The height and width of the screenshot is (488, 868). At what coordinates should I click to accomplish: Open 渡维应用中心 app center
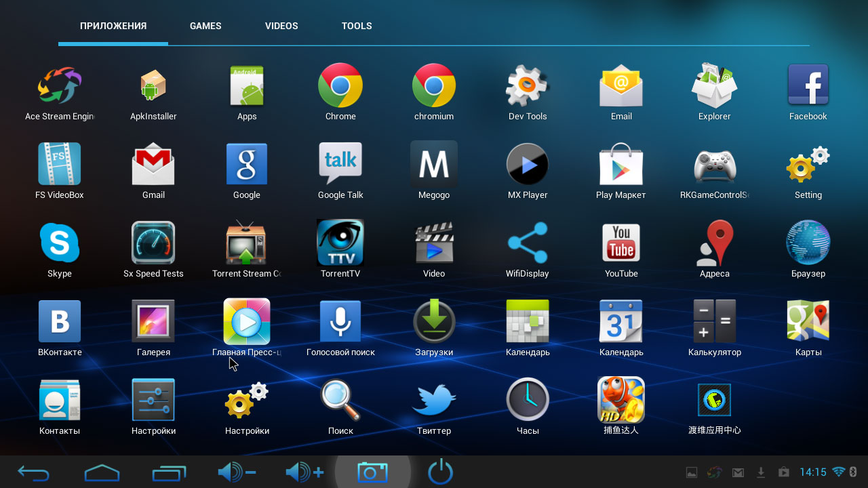(715, 400)
